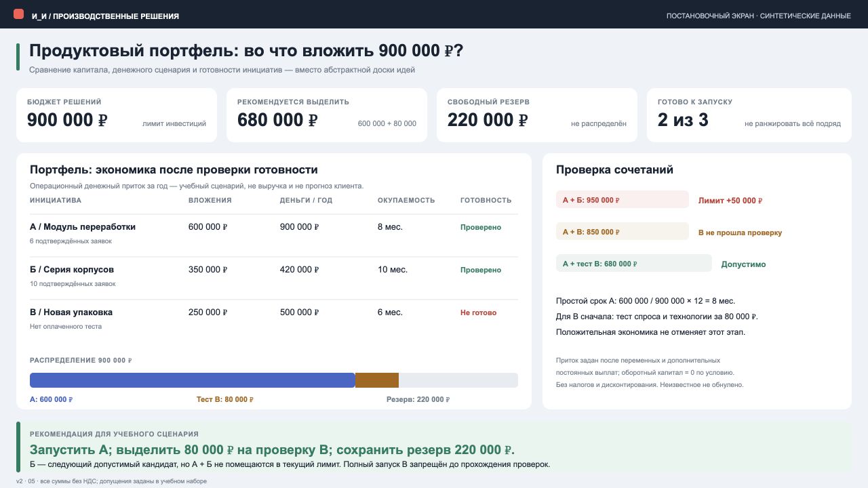This screenshot has height=488, width=868.
Task: Click the 'Лимит +50 000 ₽' warning
Action: [x=731, y=201]
